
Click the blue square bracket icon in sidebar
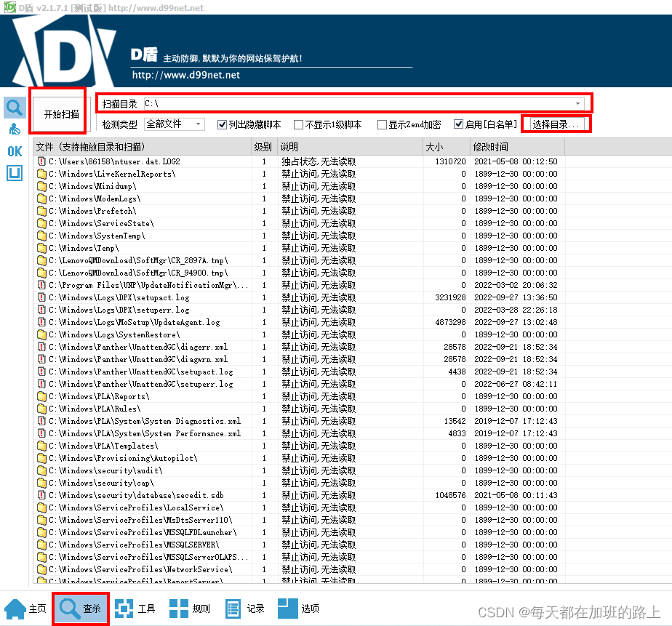point(15,173)
